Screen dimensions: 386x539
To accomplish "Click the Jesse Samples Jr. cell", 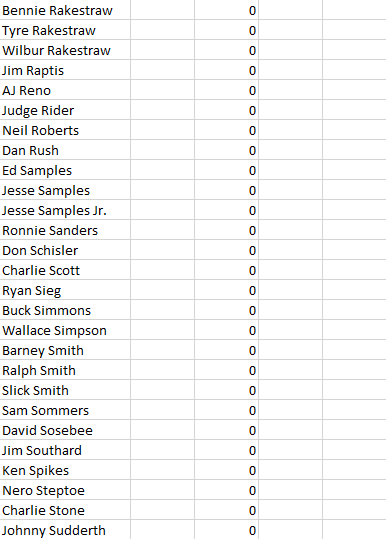I will coord(65,210).
